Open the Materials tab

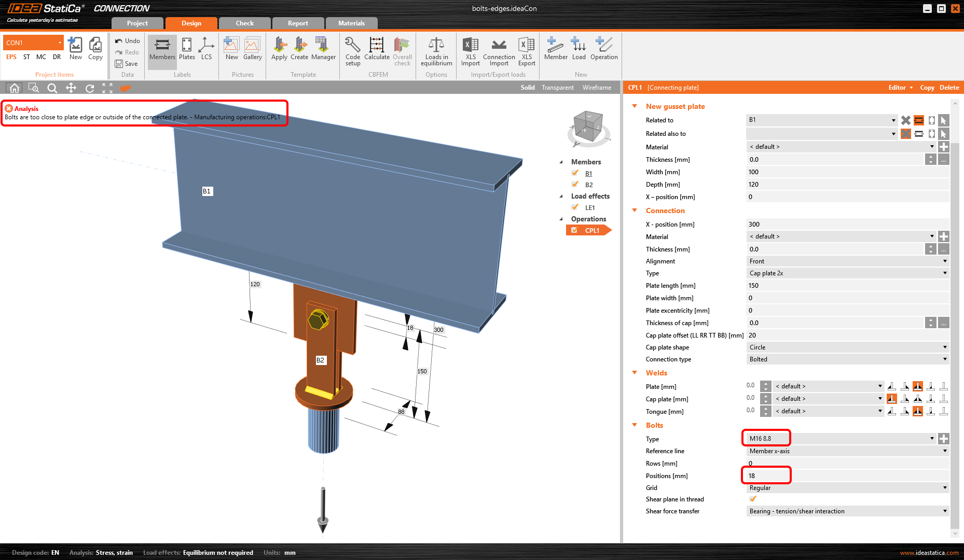click(x=351, y=23)
